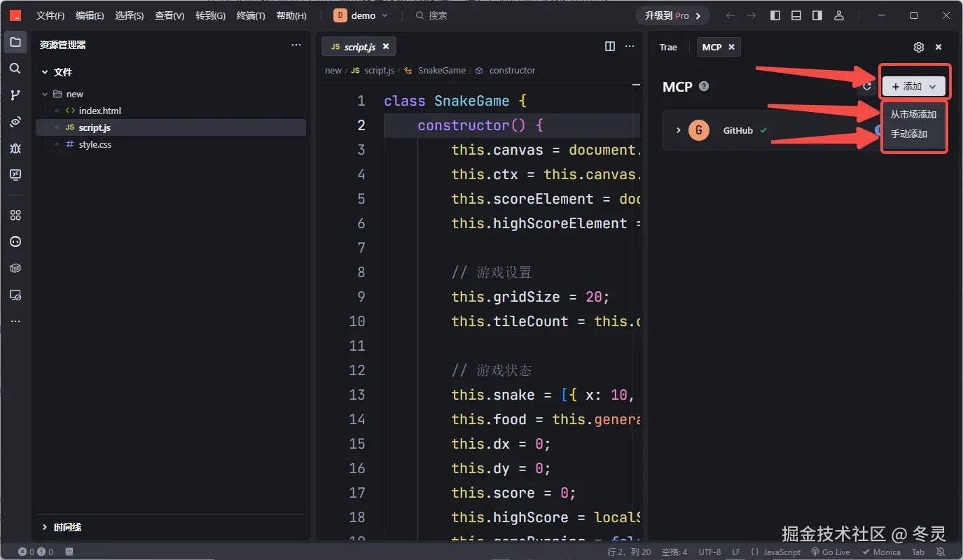Navigate back with the left arrow
The image size is (963, 560).
[x=730, y=15]
